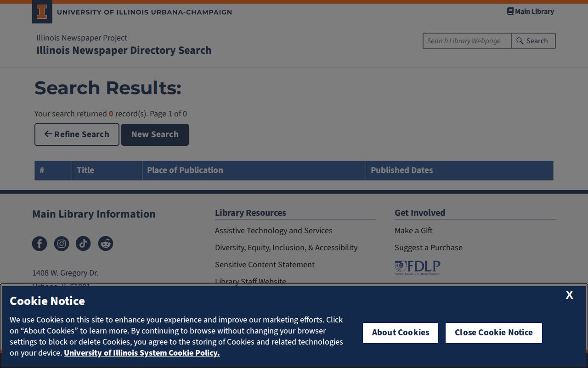Click the Search button with magnifier
The image size is (588, 368).
pos(533,41)
